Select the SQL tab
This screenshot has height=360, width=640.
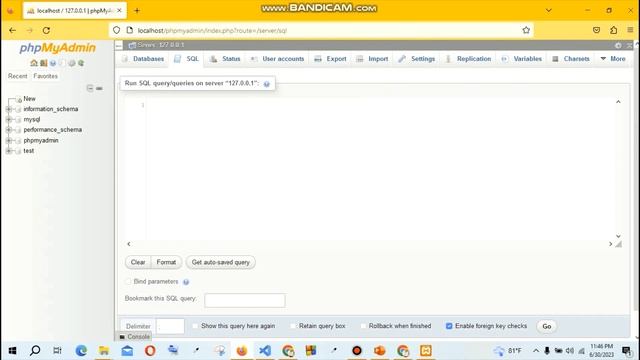187,59
